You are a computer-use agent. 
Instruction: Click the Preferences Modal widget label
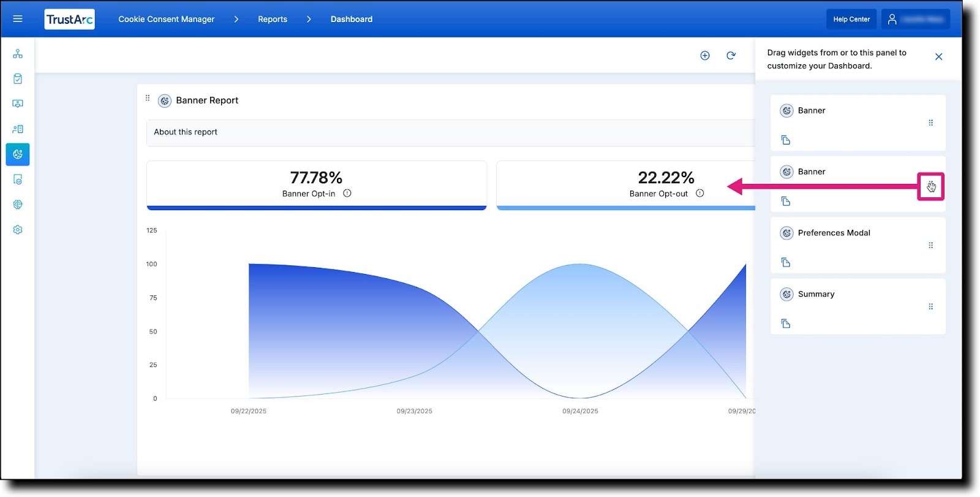(x=834, y=233)
